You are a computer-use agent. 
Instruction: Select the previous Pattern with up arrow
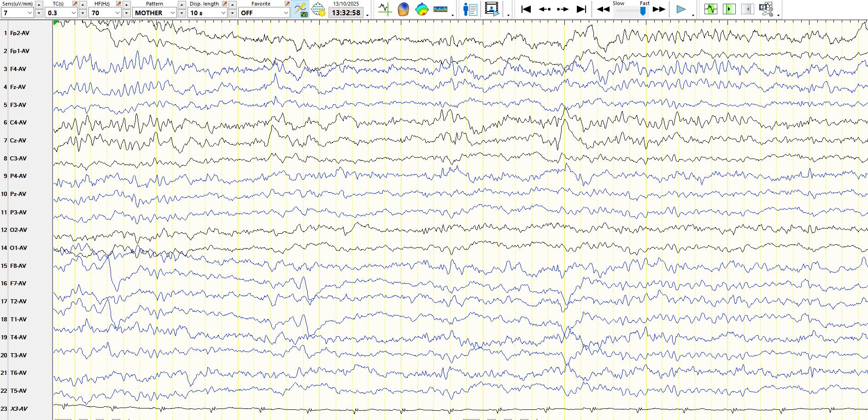click(x=182, y=5)
